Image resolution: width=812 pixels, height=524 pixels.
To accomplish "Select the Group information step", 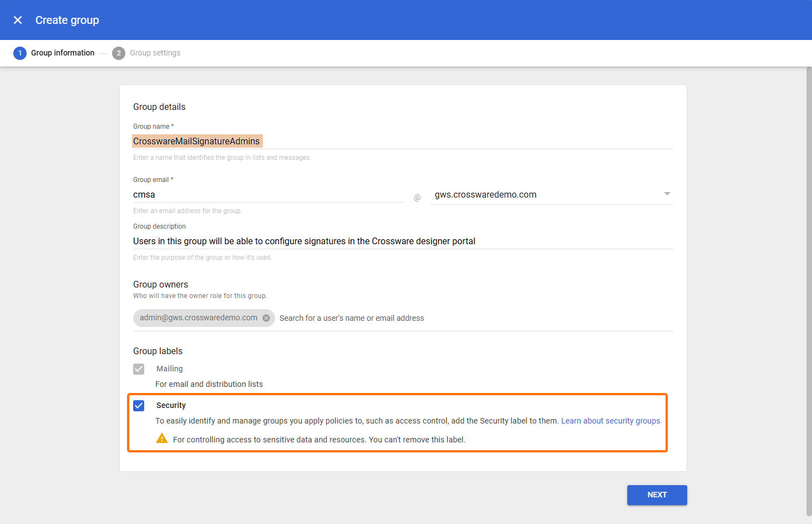I will point(63,53).
